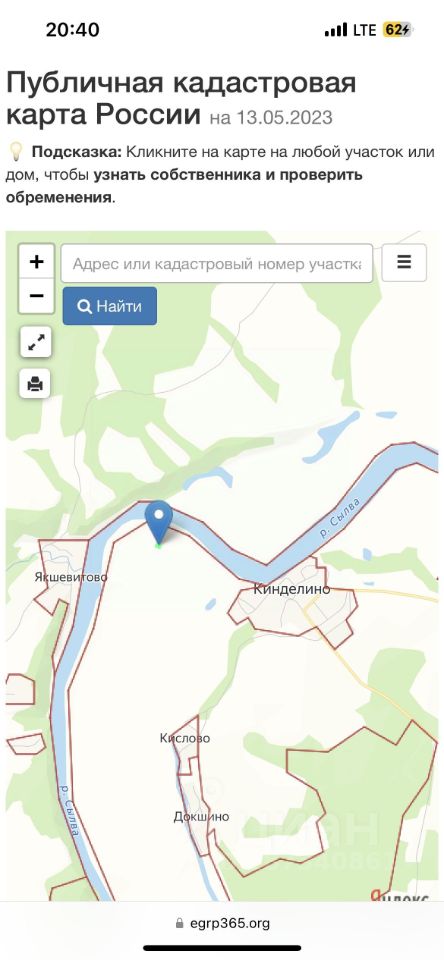
Task: Tap the lightbulb Подсказка hint icon
Action: pyautogui.click(x=16, y=152)
